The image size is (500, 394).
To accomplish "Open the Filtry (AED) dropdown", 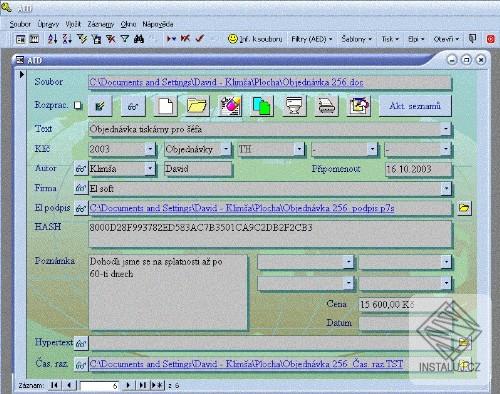I will tap(312, 39).
